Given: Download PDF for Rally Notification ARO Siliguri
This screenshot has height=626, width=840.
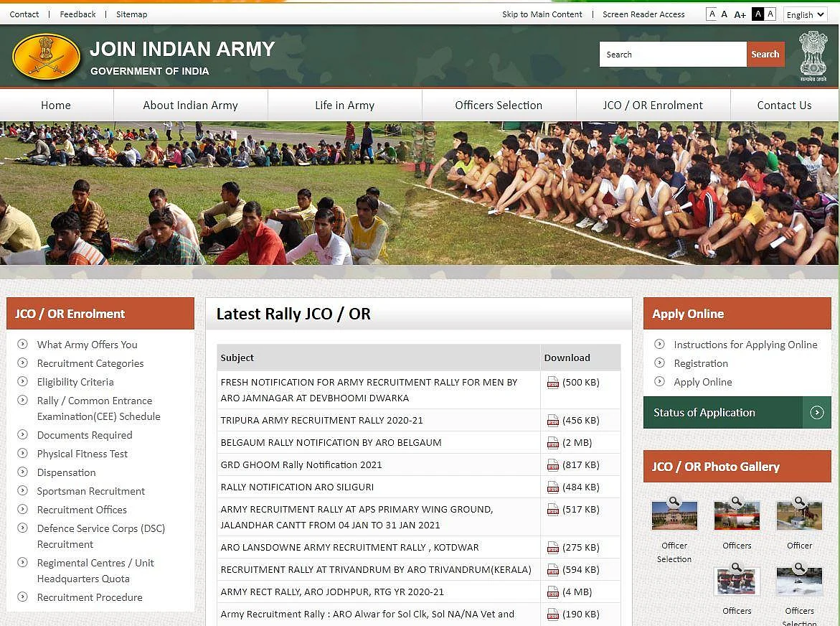Looking at the screenshot, I should coord(552,487).
